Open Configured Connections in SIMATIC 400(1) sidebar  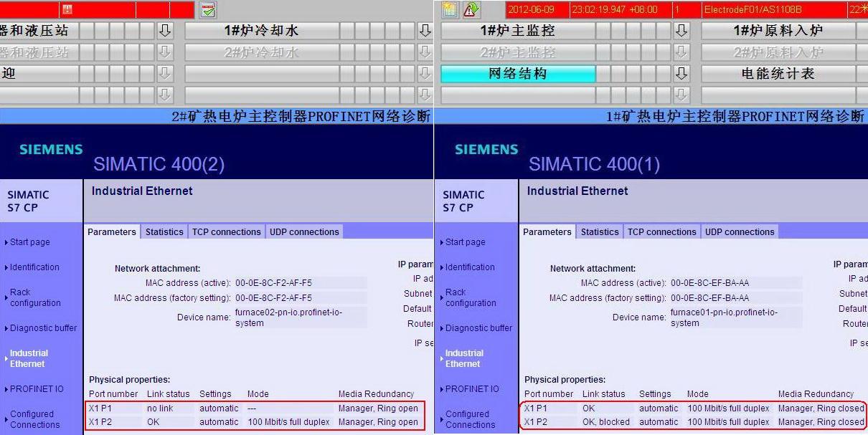click(x=470, y=419)
